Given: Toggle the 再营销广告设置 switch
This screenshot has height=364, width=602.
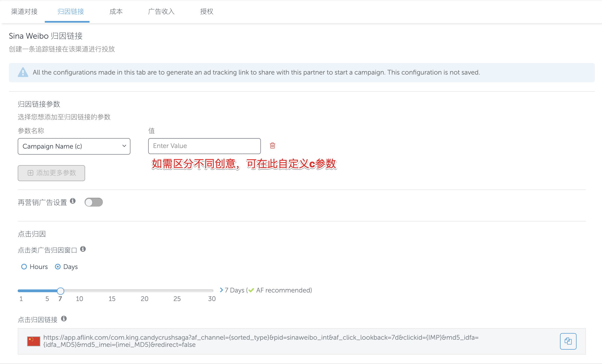Looking at the screenshot, I should (94, 202).
